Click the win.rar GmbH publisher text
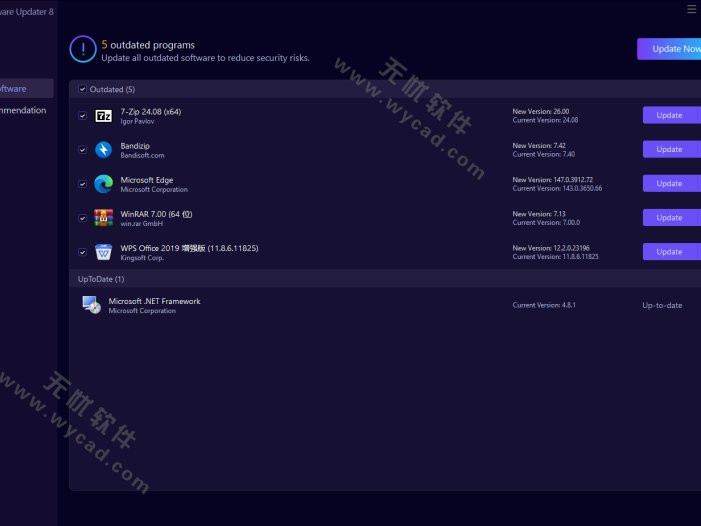Screen dimensions: 701x526 click(x=142, y=224)
